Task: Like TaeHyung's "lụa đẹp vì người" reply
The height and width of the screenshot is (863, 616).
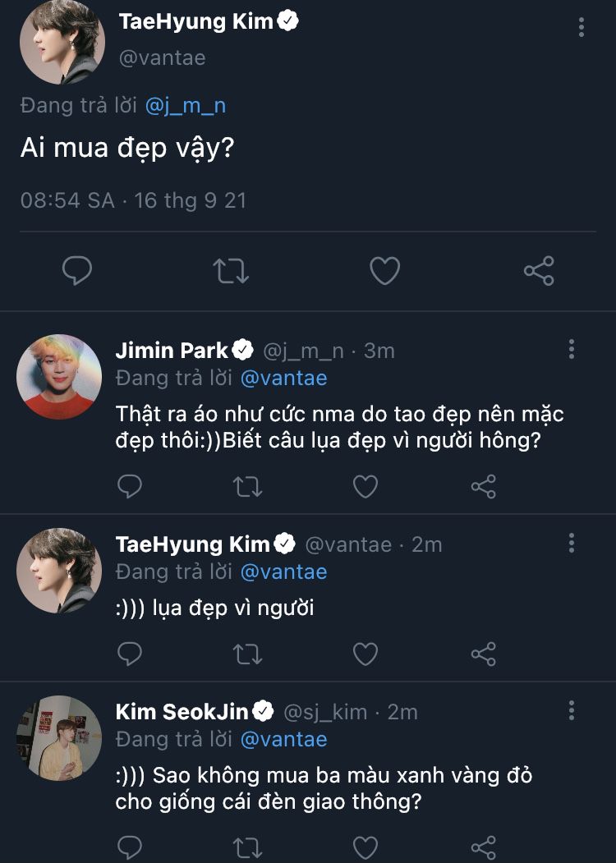Action: coord(365,654)
